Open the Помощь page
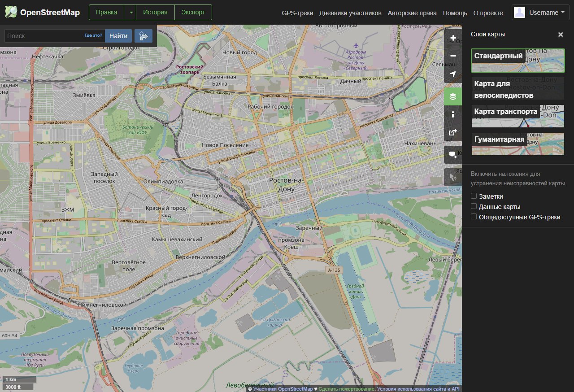 tap(455, 13)
